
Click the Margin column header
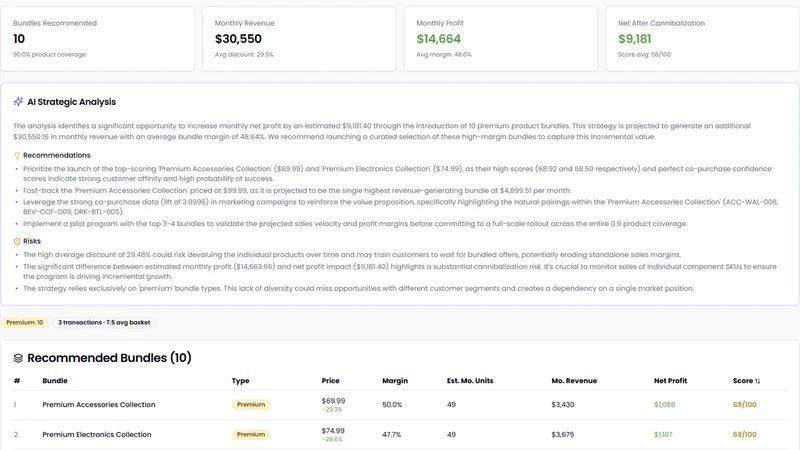[x=395, y=381]
